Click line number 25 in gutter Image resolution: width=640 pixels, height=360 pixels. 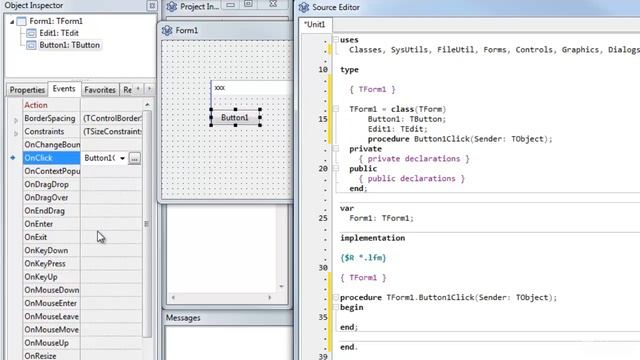[x=323, y=218]
